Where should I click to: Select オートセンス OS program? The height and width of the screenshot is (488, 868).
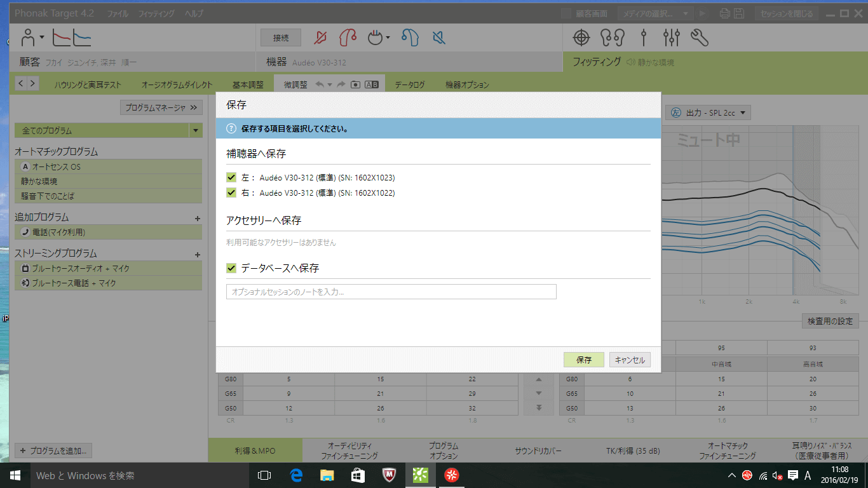pos(108,166)
